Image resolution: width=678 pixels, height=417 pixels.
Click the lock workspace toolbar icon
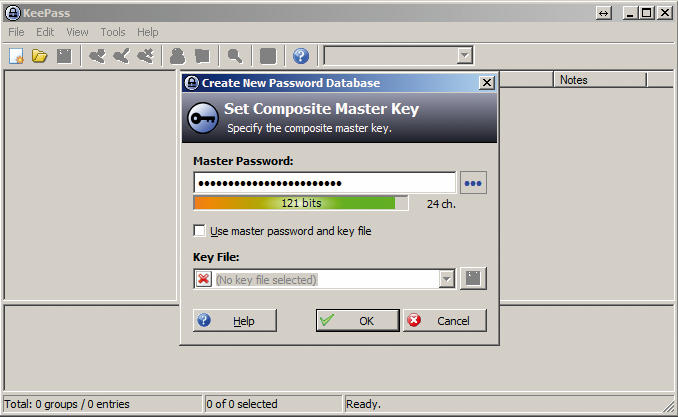click(x=268, y=56)
